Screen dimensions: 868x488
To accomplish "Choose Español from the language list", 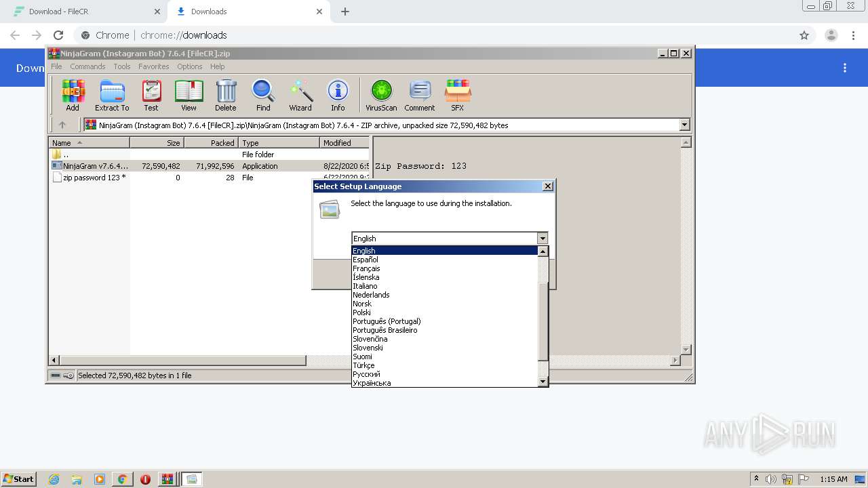I will (x=444, y=260).
